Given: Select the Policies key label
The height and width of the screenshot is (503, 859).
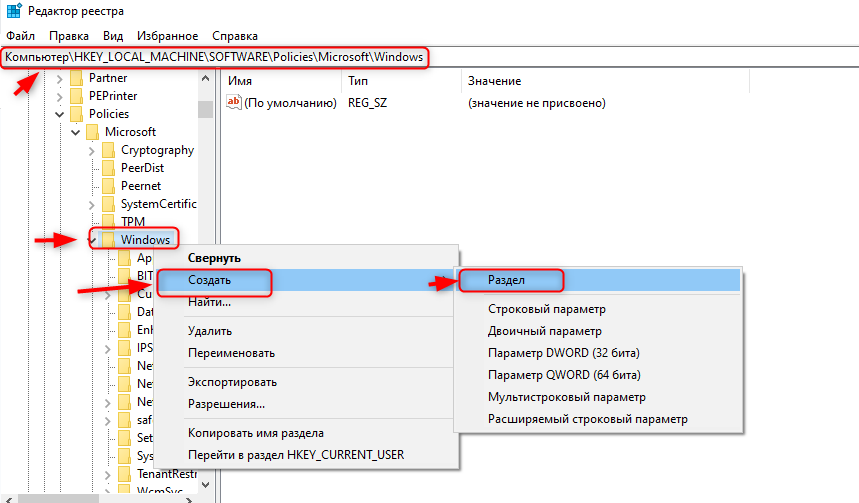Looking at the screenshot, I should click(109, 114).
